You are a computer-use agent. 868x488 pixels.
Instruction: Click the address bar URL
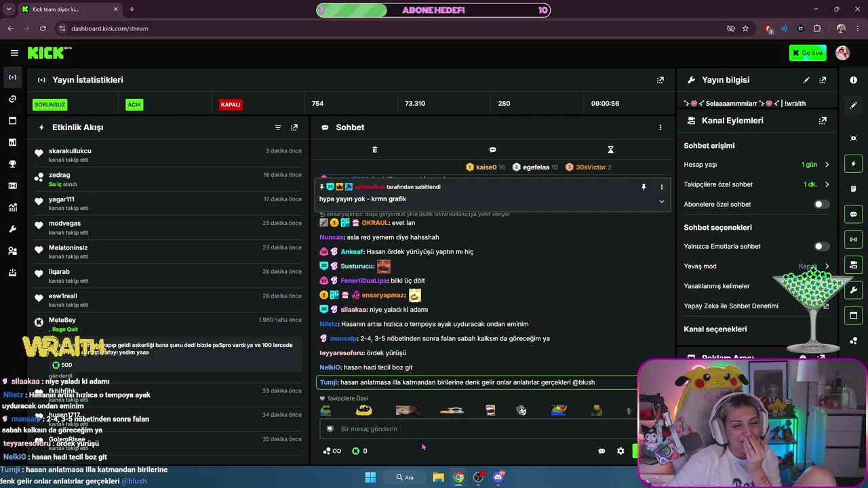pos(110,28)
